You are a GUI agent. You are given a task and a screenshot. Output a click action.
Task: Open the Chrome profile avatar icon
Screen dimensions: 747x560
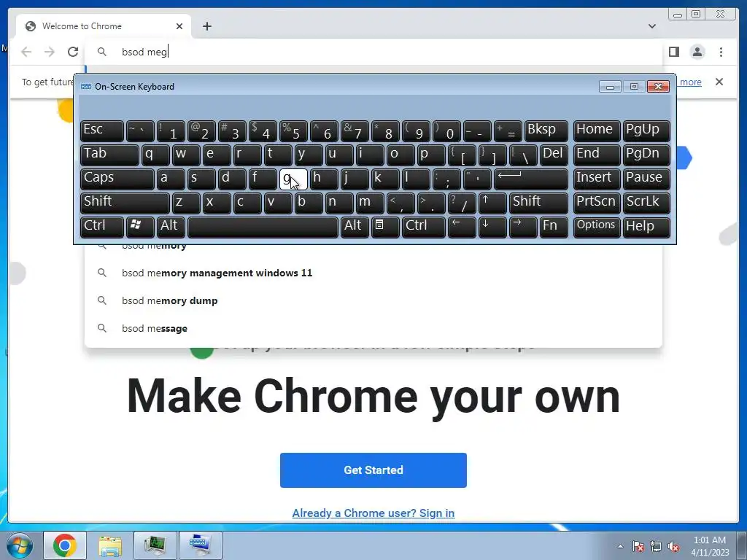click(x=697, y=52)
